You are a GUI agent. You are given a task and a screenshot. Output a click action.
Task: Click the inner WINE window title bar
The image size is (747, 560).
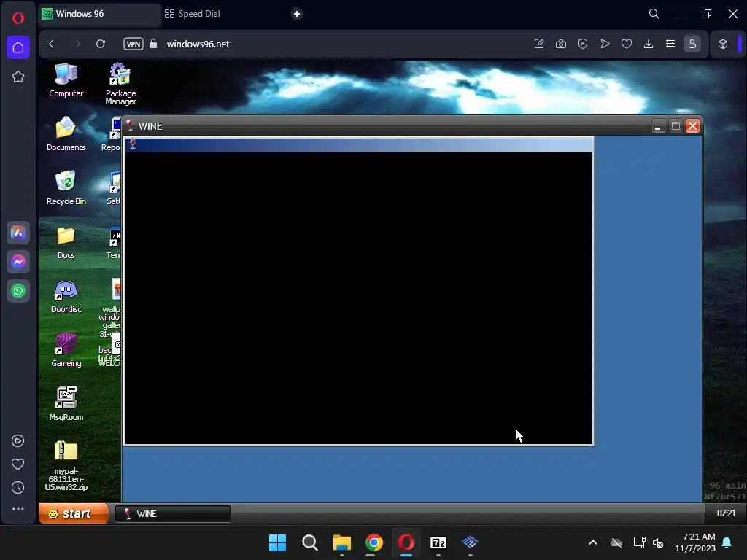[x=359, y=144]
